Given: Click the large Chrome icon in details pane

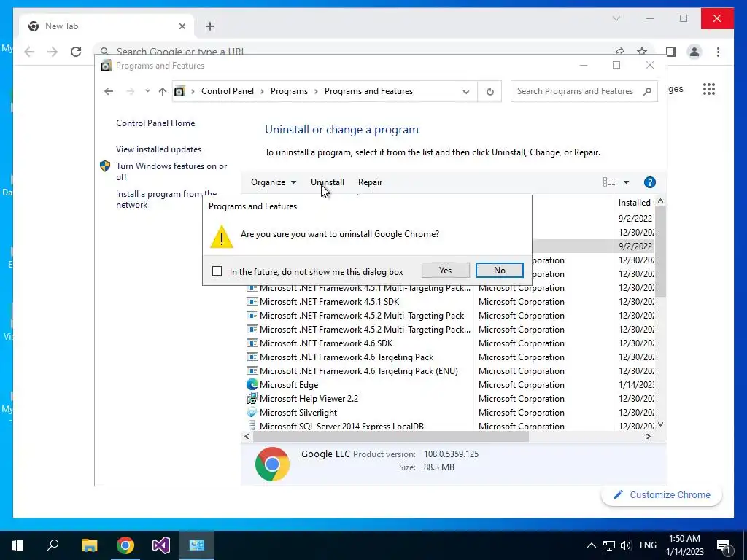Looking at the screenshot, I should (272, 464).
